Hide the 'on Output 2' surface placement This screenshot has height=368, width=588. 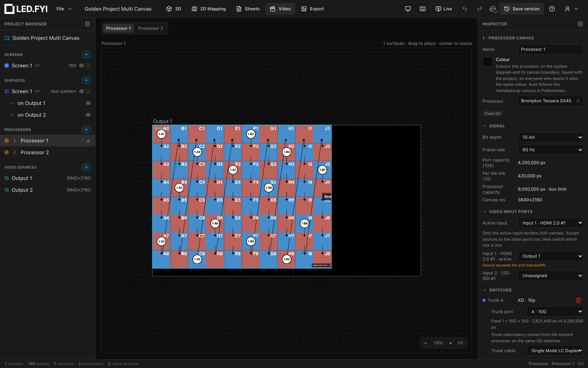(x=88, y=115)
